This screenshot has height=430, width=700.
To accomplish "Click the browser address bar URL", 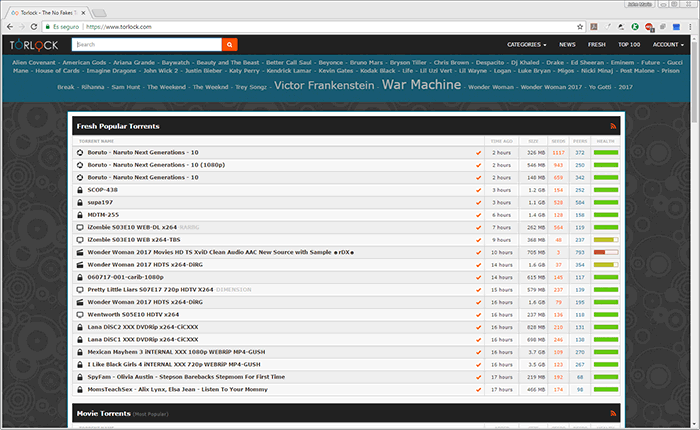I will tap(119, 27).
